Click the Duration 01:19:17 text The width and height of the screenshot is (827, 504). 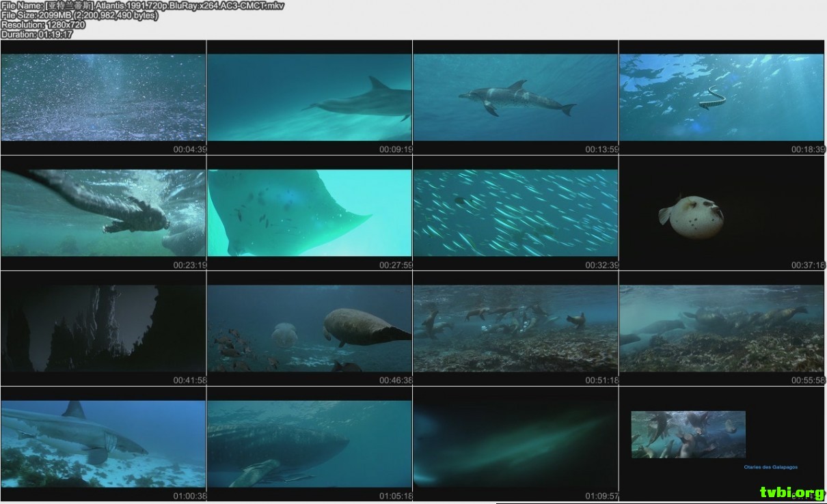(37, 34)
